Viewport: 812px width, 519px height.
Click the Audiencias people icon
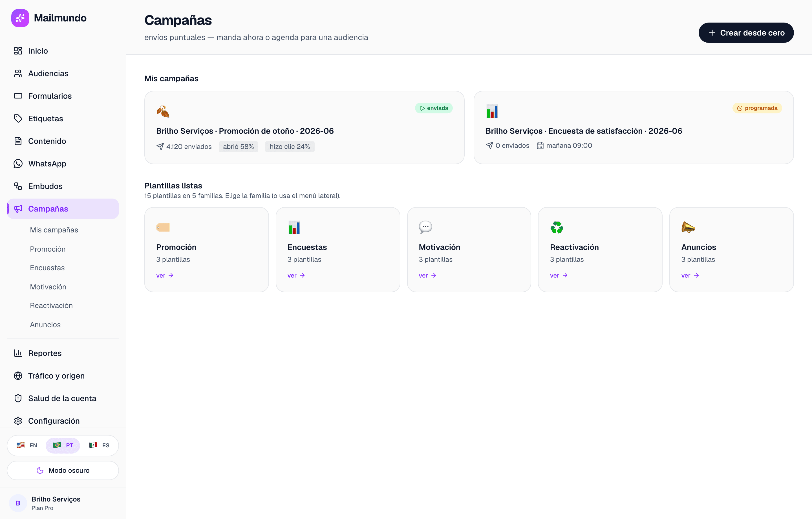tap(18, 74)
